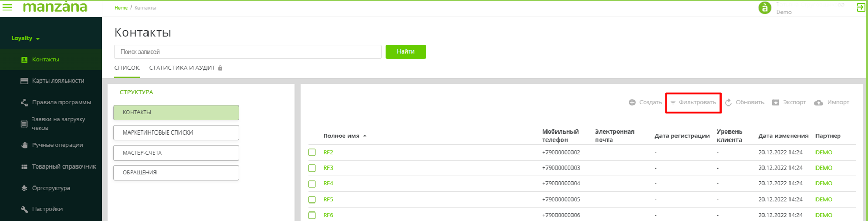This screenshot has width=868, height=221.
Task: Tick the checkbox next to RF4
Action: (312, 184)
